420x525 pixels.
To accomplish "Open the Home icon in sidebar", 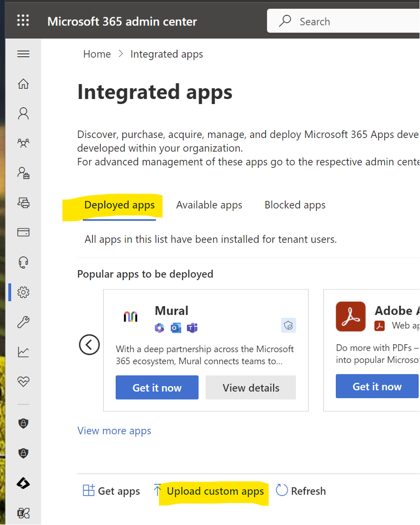I will pos(23,84).
